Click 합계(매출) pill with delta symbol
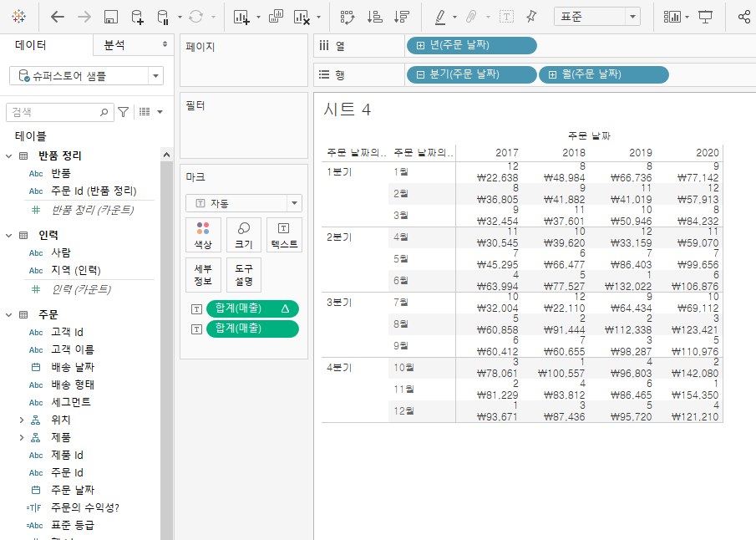 [252, 308]
